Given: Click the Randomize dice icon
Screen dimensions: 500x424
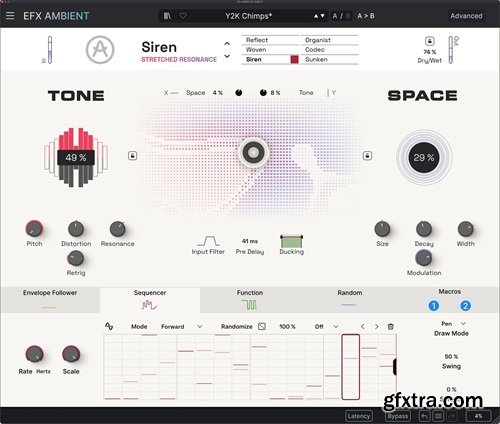Looking at the screenshot, I should tap(262, 326).
